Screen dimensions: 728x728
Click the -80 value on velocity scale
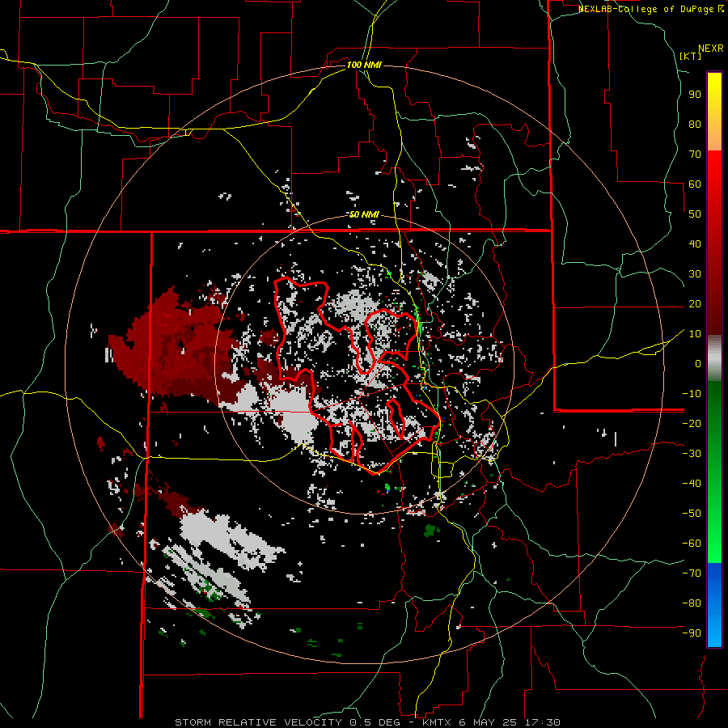pos(692,603)
